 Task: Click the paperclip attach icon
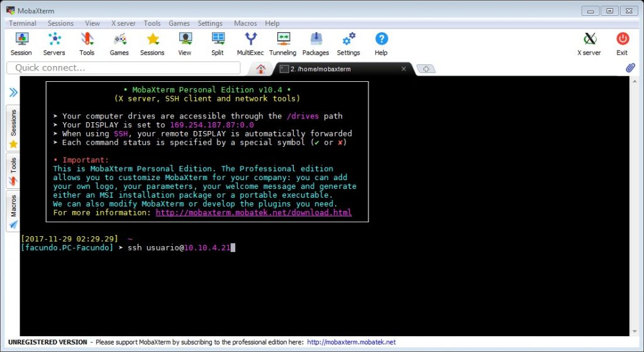pos(630,68)
